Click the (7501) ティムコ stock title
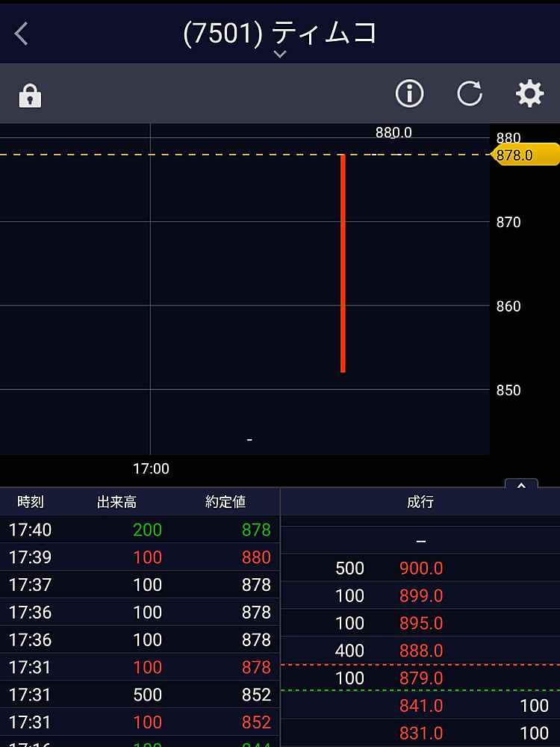The height and width of the screenshot is (747, 560). coord(280,33)
